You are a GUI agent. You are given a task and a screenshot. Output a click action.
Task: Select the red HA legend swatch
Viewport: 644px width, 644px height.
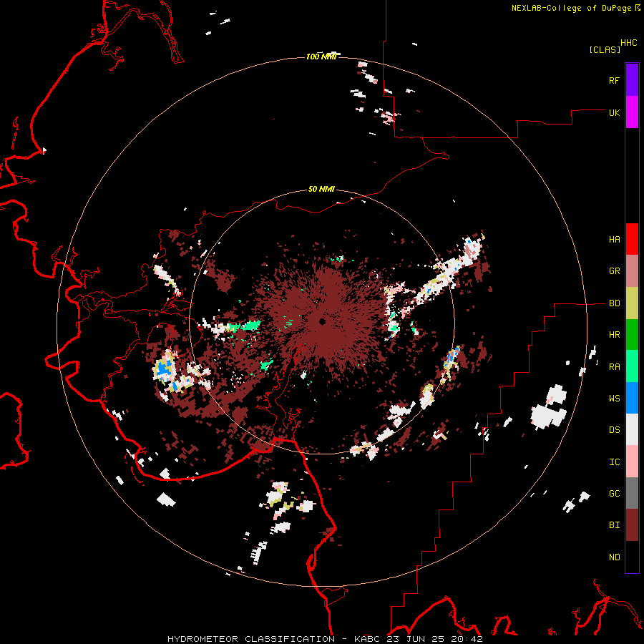coord(632,239)
